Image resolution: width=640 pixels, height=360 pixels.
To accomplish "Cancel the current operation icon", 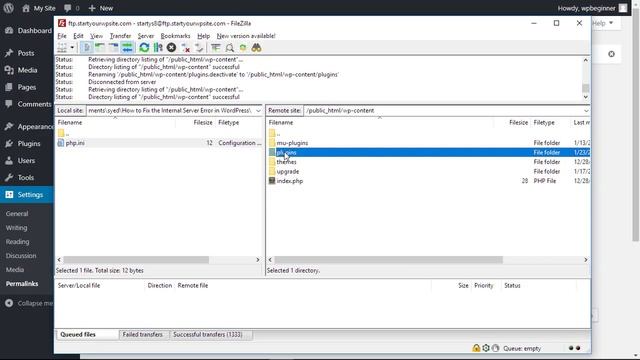I will [171, 48].
